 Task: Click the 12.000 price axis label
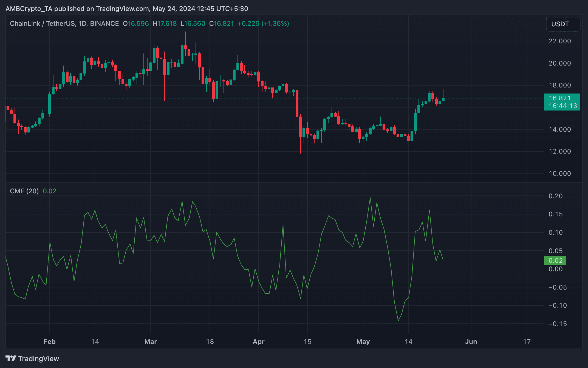click(560, 151)
